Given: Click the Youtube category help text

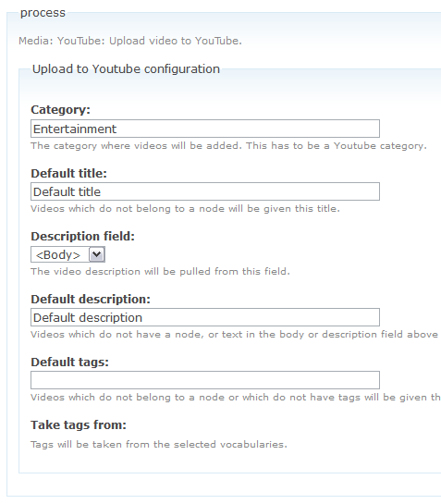Looking at the screenshot, I should (x=228, y=146).
